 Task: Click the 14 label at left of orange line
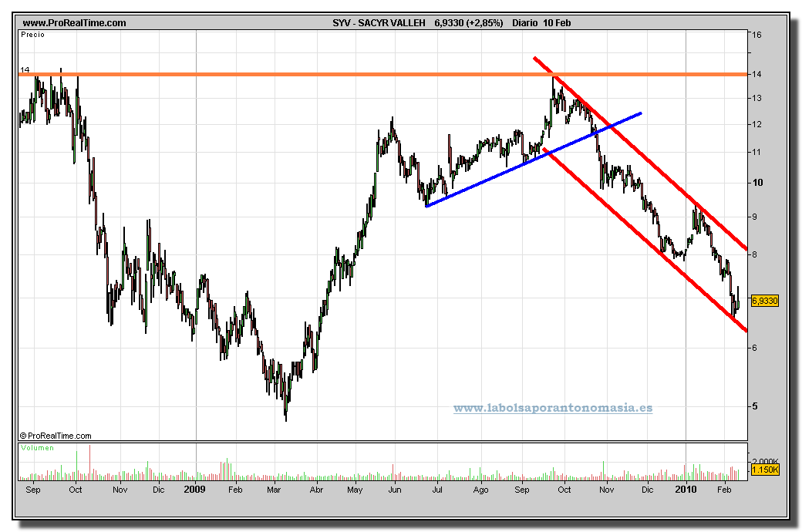point(25,69)
